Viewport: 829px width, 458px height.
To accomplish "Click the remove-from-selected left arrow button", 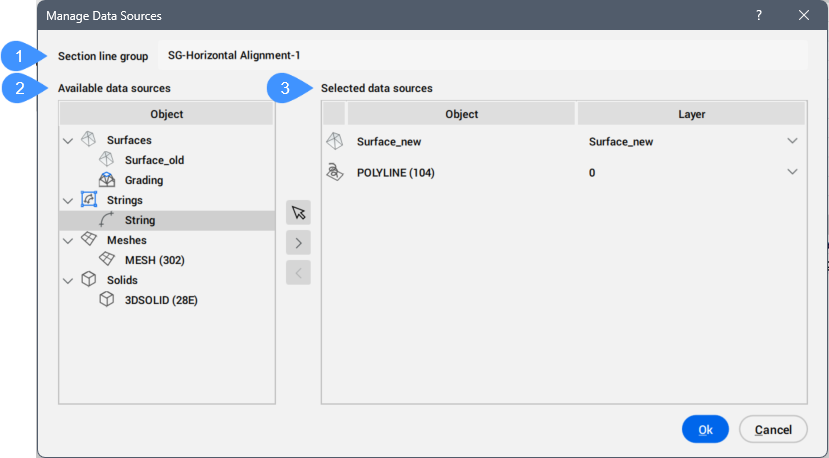I will 298,272.
